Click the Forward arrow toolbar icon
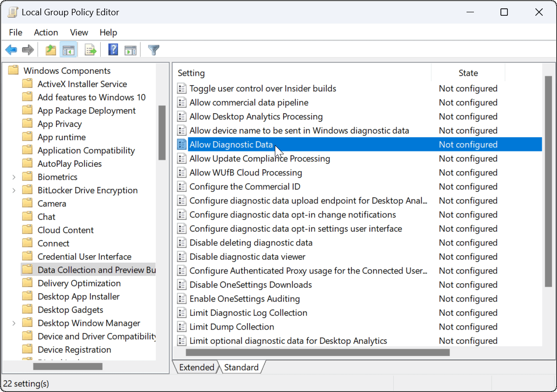557x392 pixels. pos(28,50)
